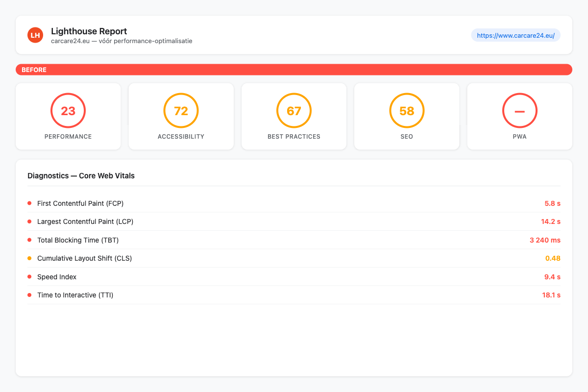Click the PERFORMANCE card label
588x392 pixels.
click(x=68, y=137)
